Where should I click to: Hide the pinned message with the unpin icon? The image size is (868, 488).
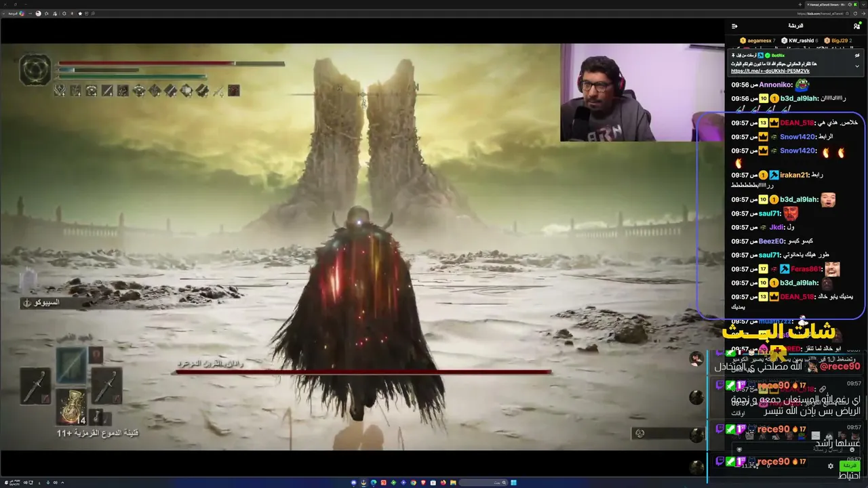pyautogui.click(x=857, y=55)
